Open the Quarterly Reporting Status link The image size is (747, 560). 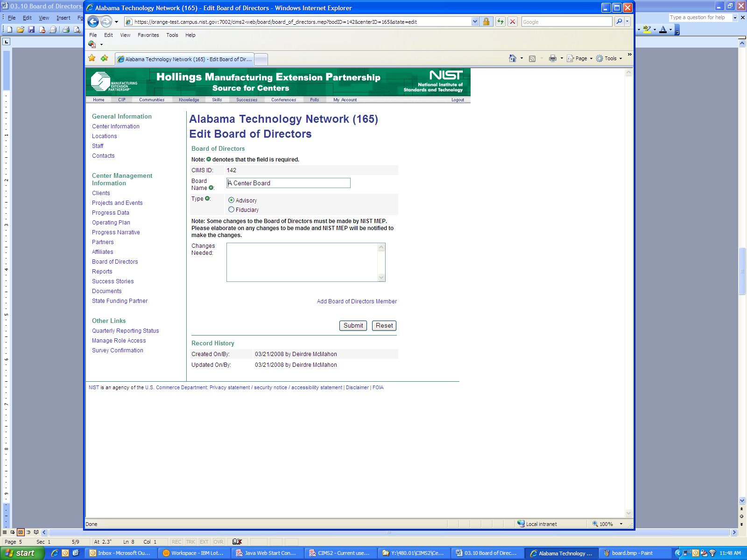pos(125,331)
